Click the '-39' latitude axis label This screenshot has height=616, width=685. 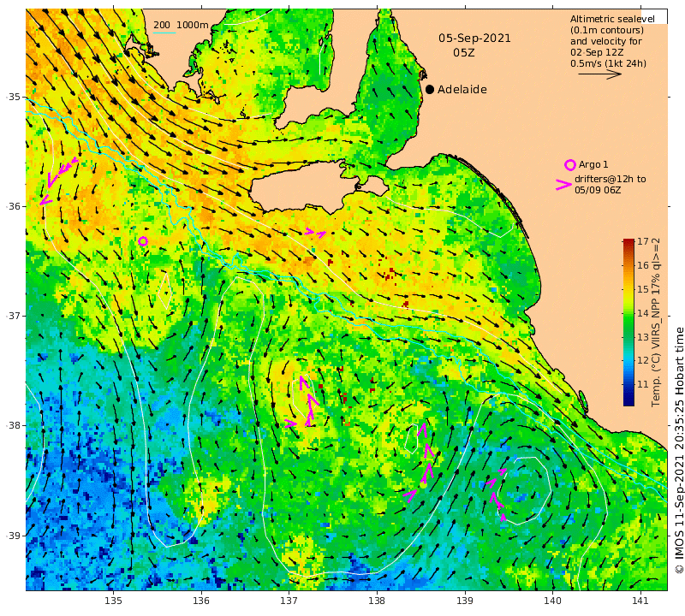pyautogui.click(x=14, y=536)
